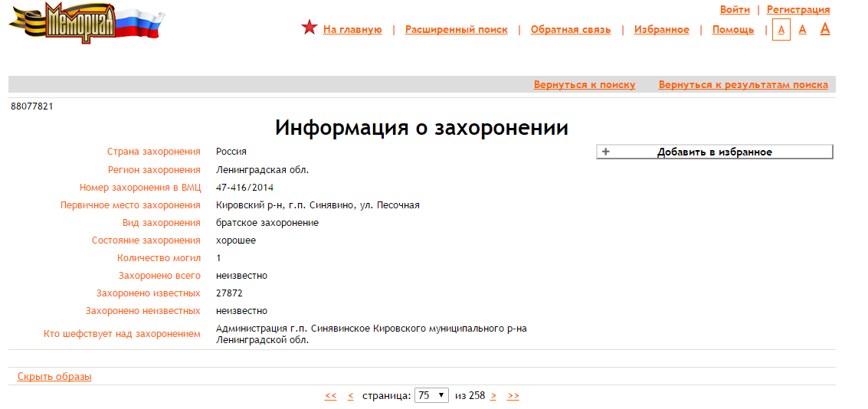Open Обратная связь feedback page
Viewport: 868px width, 409px height.
(571, 30)
